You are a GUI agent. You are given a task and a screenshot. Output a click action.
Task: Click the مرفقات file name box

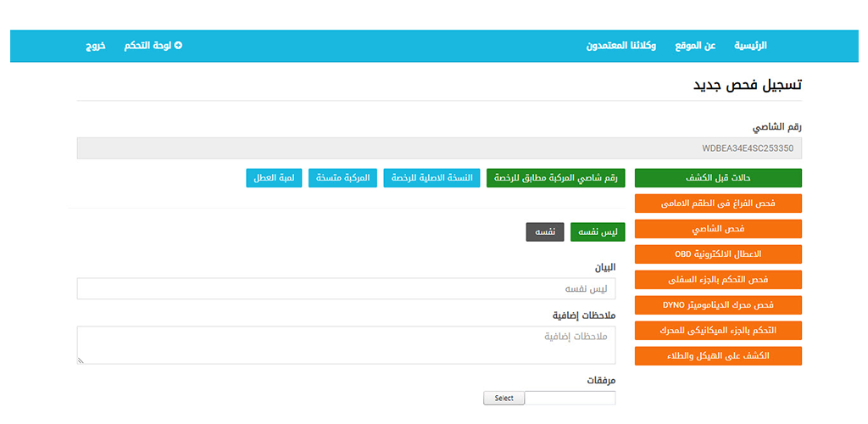pyautogui.click(x=570, y=398)
